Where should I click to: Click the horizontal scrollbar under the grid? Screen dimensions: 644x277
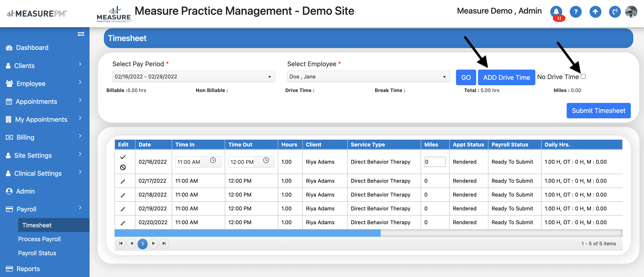(247, 233)
